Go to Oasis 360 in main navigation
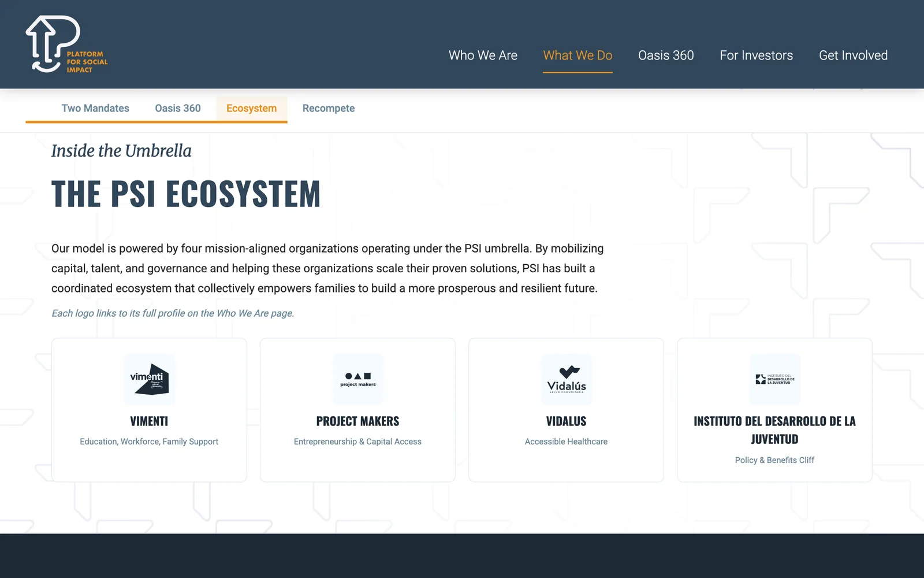The width and height of the screenshot is (924, 578). pos(666,55)
